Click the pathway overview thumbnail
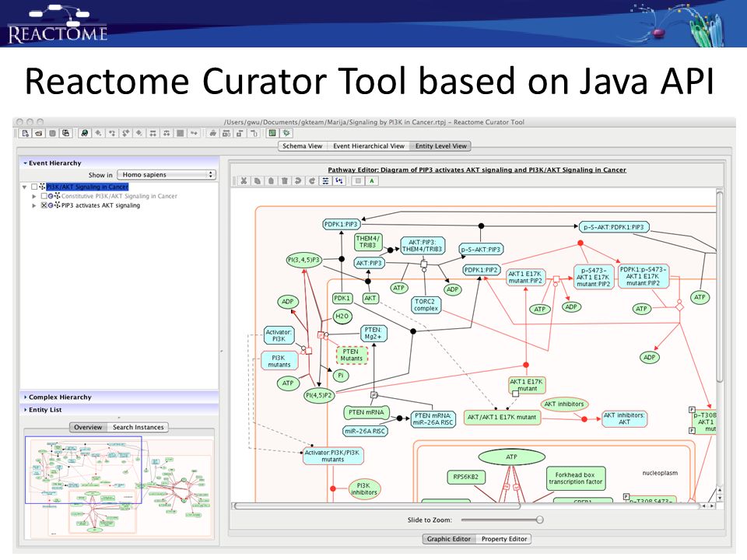The image size is (747, 560). [119, 487]
